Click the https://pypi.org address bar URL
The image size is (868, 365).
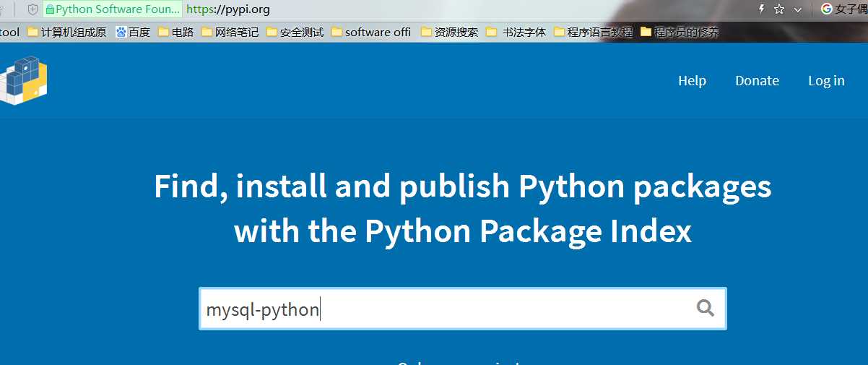[x=227, y=9]
